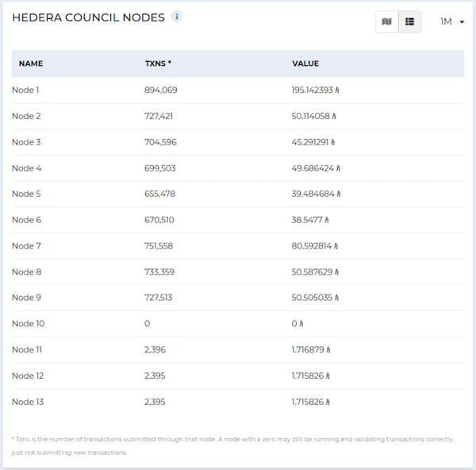
Task: Click value 80.592814 ℏ
Action: tap(315, 246)
